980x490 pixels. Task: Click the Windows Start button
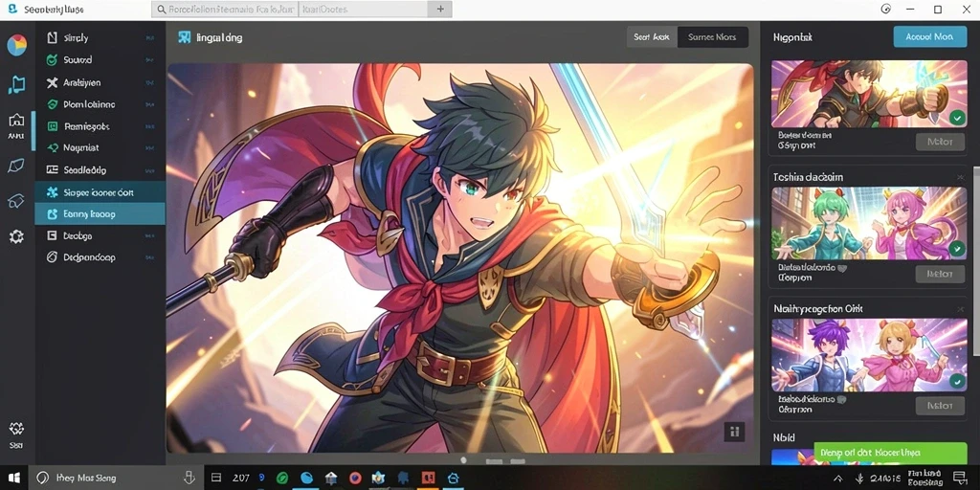(x=13, y=479)
